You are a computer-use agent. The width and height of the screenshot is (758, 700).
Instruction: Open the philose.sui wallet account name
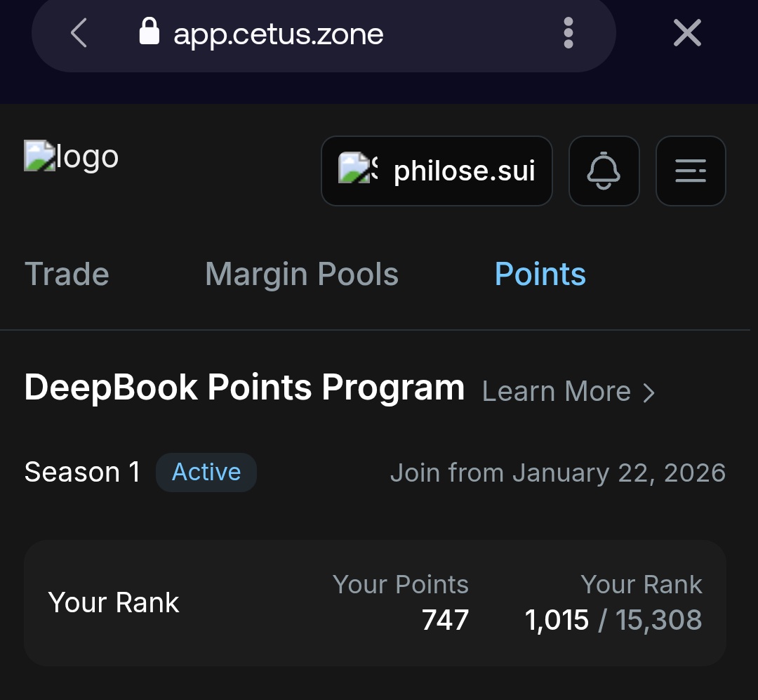coord(465,171)
